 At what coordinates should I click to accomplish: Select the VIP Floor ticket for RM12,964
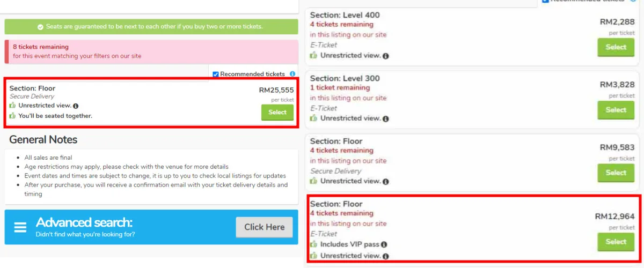point(616,242)
